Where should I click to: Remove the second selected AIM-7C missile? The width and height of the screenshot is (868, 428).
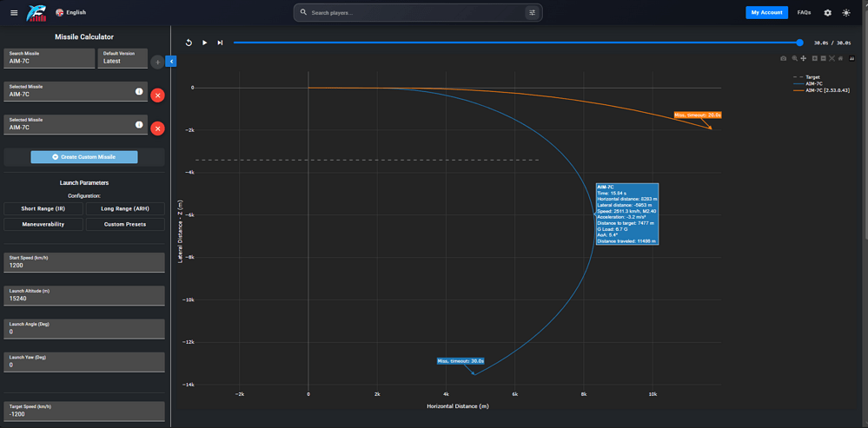coord(157,128)
